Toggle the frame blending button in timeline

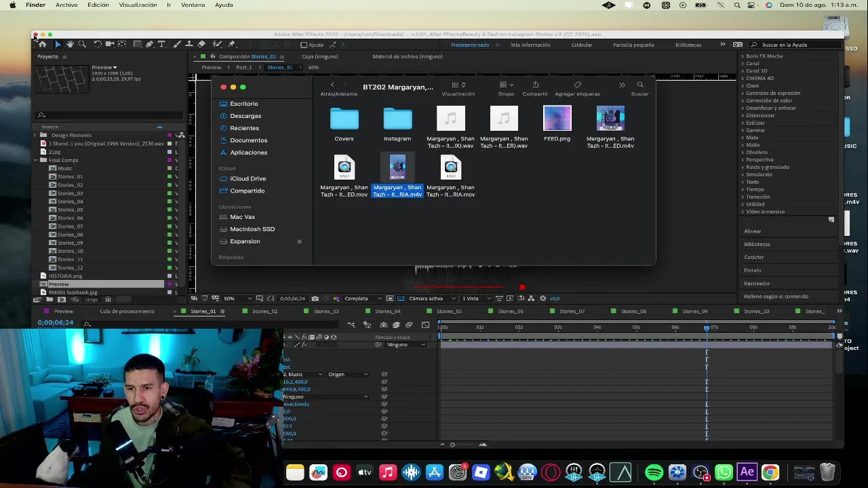397,325
